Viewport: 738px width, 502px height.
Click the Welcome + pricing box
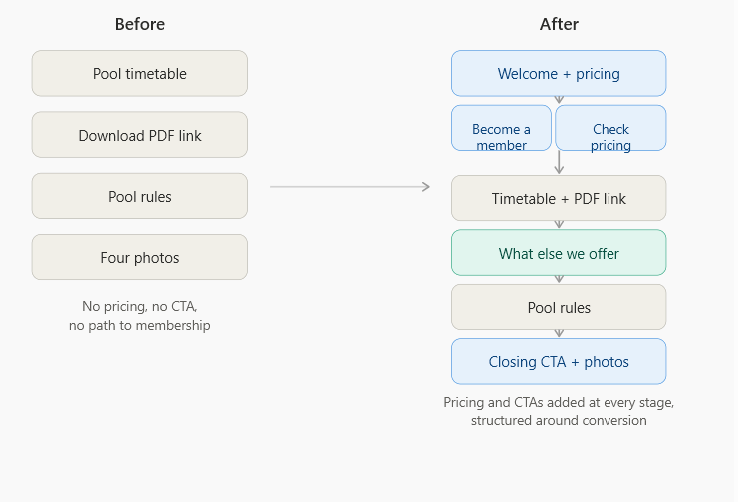(x=559, y=73)
